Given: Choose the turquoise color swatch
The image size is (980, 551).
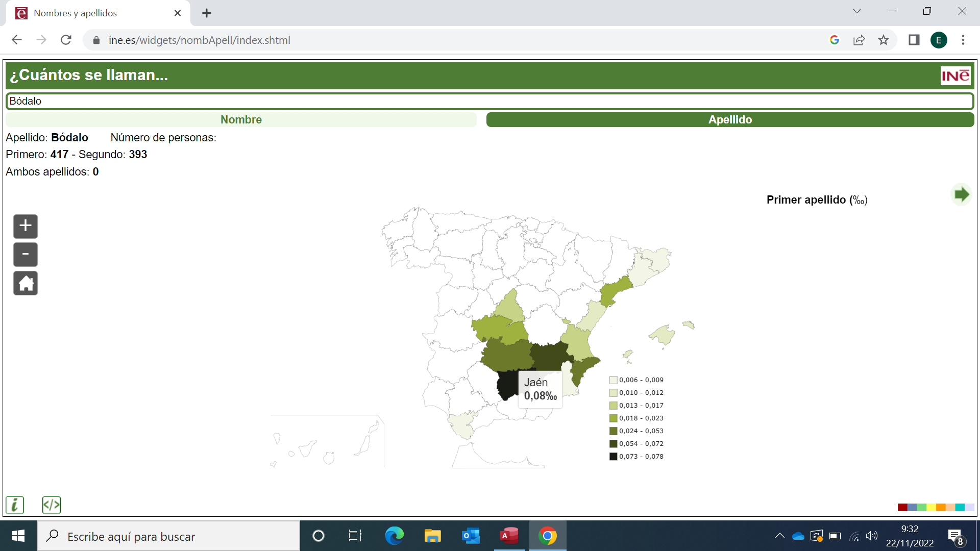Looking at the screenshot, I should pos(960,507).
